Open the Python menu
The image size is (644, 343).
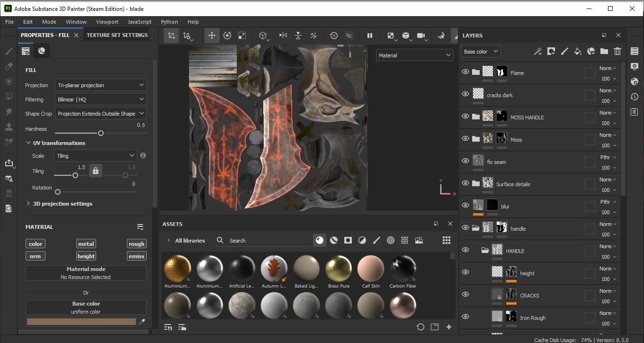[x=170, y=22]
